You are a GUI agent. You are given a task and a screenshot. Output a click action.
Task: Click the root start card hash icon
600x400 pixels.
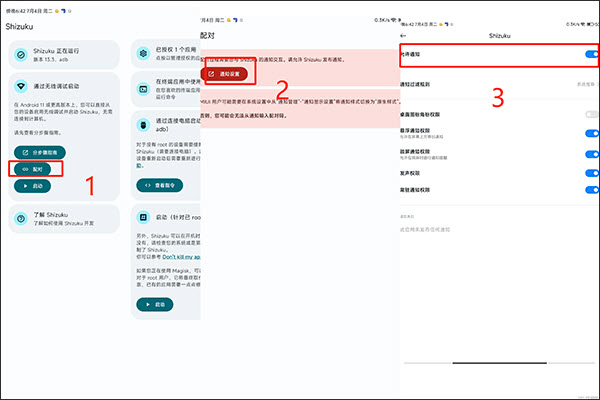coord(142,217)
